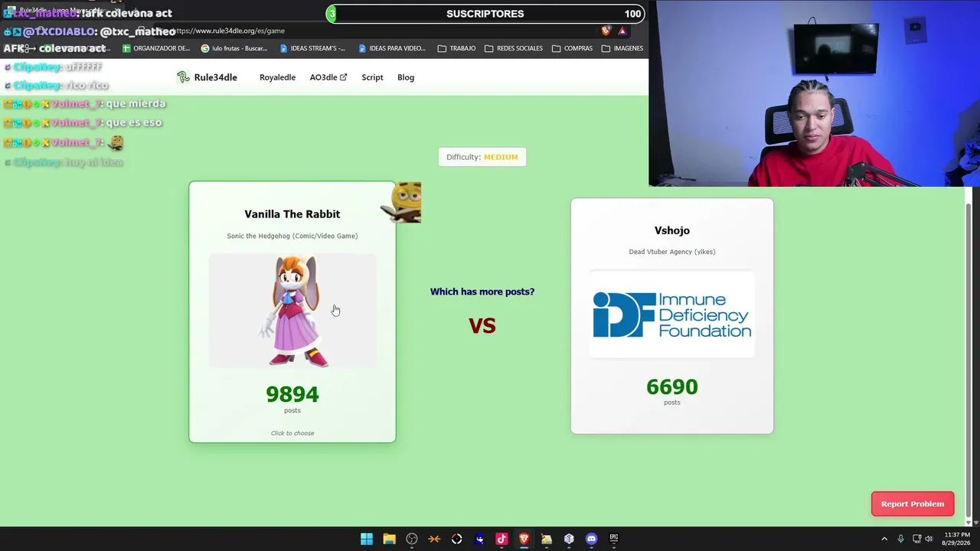Viewport: 980px width, 551px height.
Task: Open OBS Studio from the taskbar
Action: 412,539
